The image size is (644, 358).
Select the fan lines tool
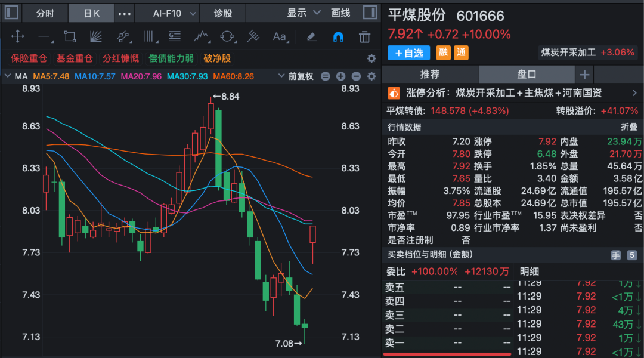(x=95, y=36)
